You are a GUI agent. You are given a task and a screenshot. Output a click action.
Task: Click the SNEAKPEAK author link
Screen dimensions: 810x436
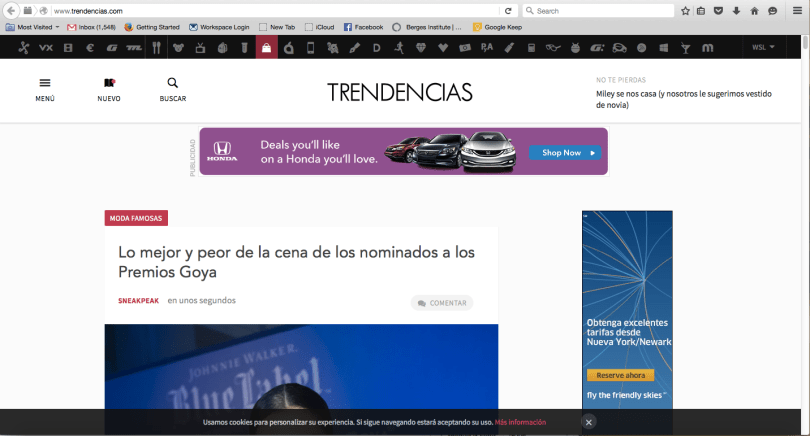pyautogui.click(x=138, y=301)
